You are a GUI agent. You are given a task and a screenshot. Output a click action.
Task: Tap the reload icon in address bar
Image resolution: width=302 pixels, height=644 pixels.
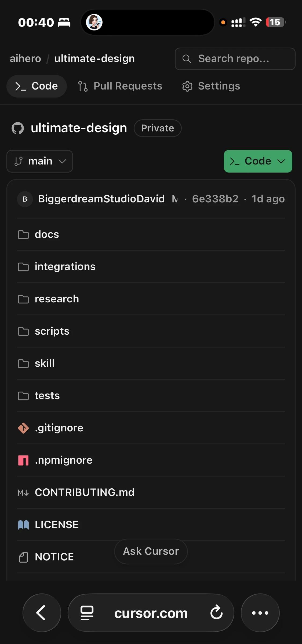tap(216, 613)
